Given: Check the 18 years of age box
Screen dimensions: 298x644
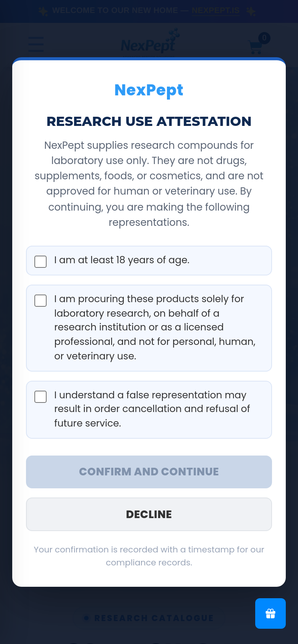Looking at the screenshot, I should coord(40,262).
